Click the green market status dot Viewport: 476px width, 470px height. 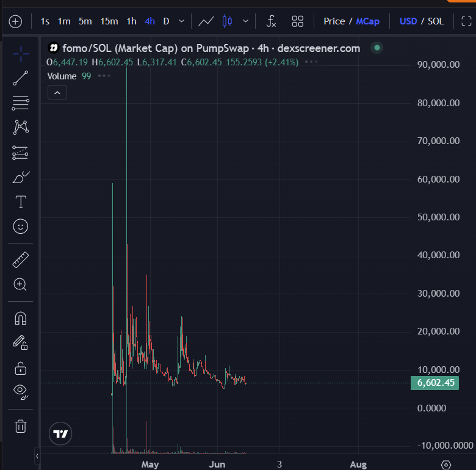[377, 48]
